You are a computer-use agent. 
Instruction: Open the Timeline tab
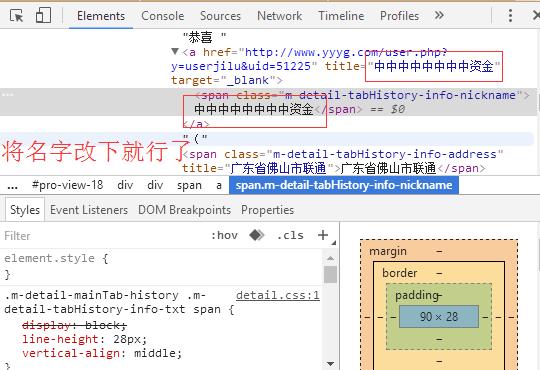341,16
